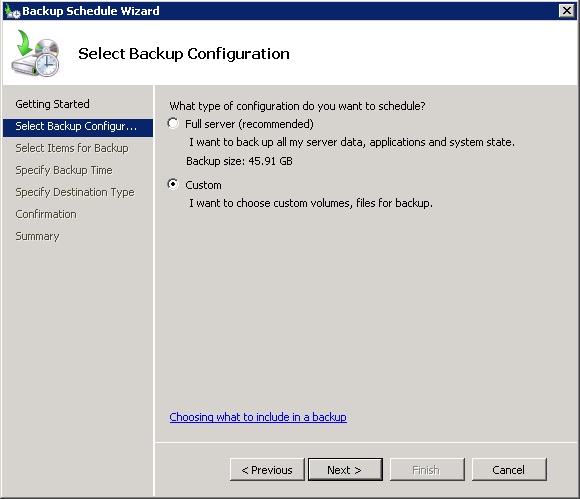Viewport: 580px width, 499px height.
Task: Click the Full server (recommended) label
Action: tap(249, 124)
